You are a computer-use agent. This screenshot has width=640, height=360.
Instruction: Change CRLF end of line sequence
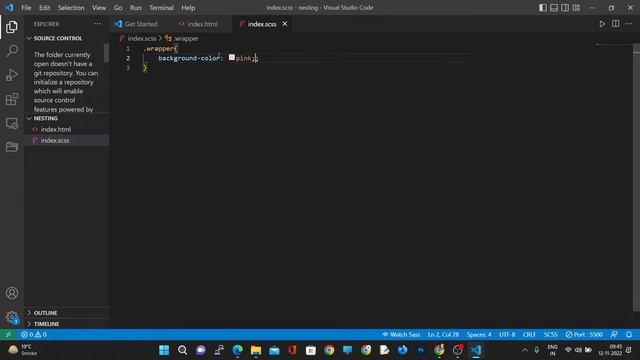click(x=529, y=334)
